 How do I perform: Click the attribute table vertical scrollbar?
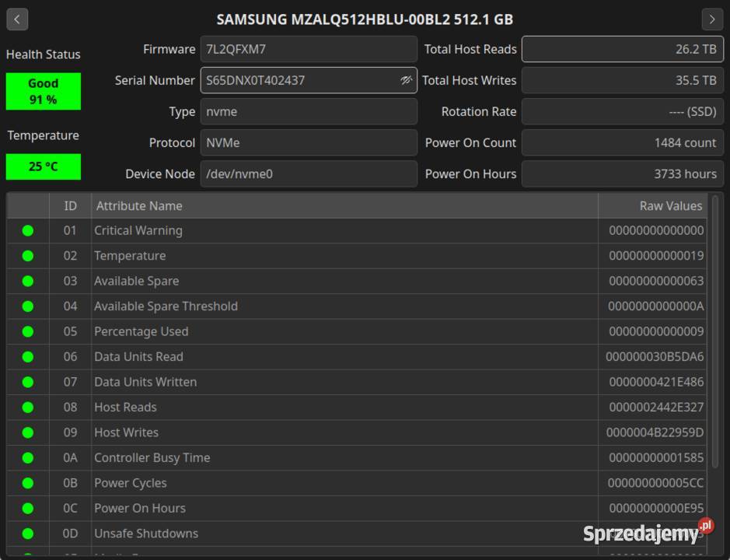point(715,331)
